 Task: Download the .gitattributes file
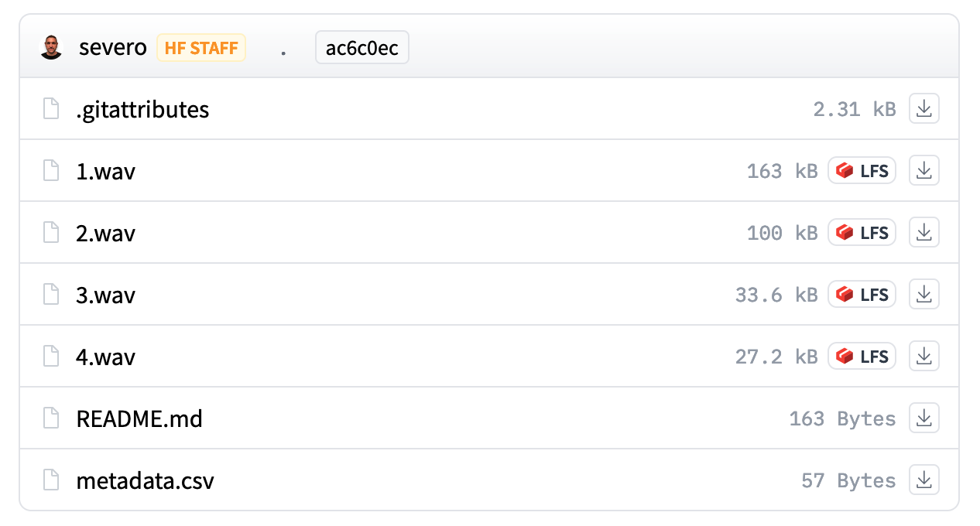[x=923, y=109]
